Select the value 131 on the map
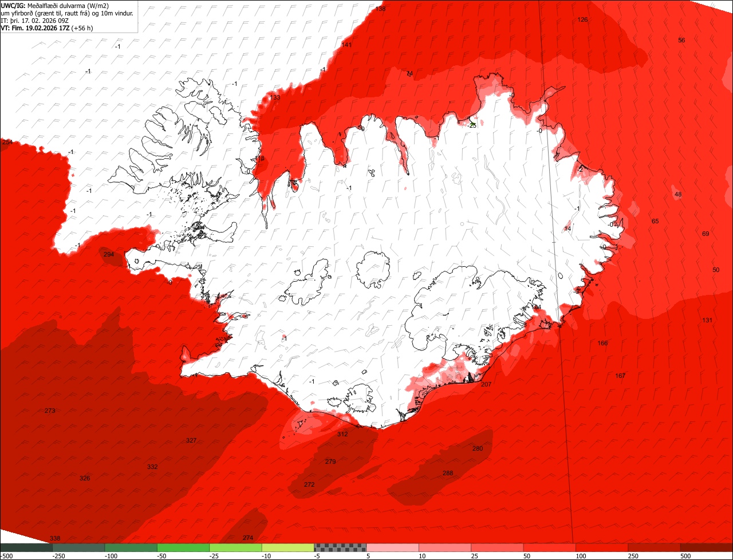 click(x=707, y=320)
